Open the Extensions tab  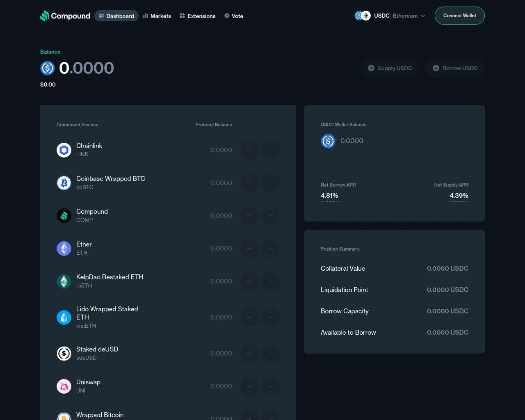tap(198, 16)
